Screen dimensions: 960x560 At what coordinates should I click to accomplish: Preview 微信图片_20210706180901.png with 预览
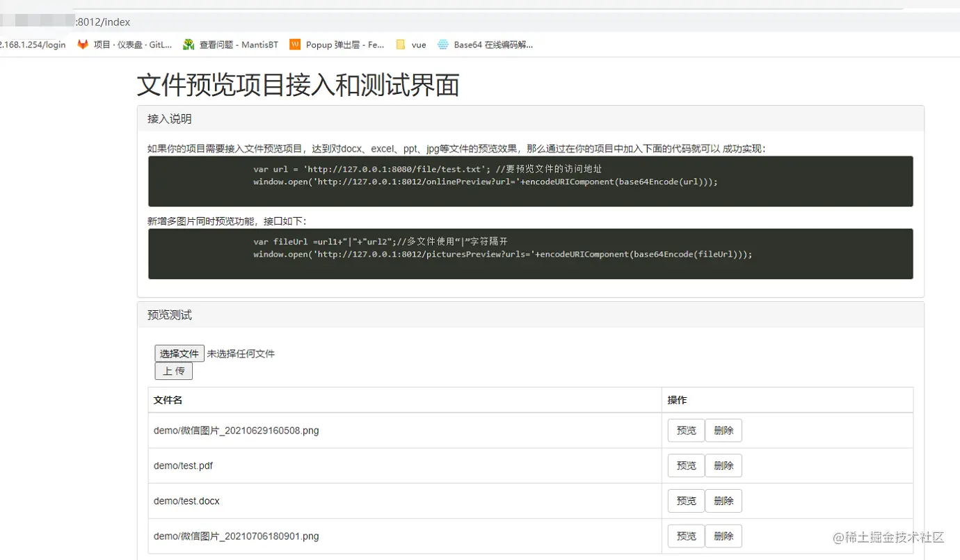[686, 536]
